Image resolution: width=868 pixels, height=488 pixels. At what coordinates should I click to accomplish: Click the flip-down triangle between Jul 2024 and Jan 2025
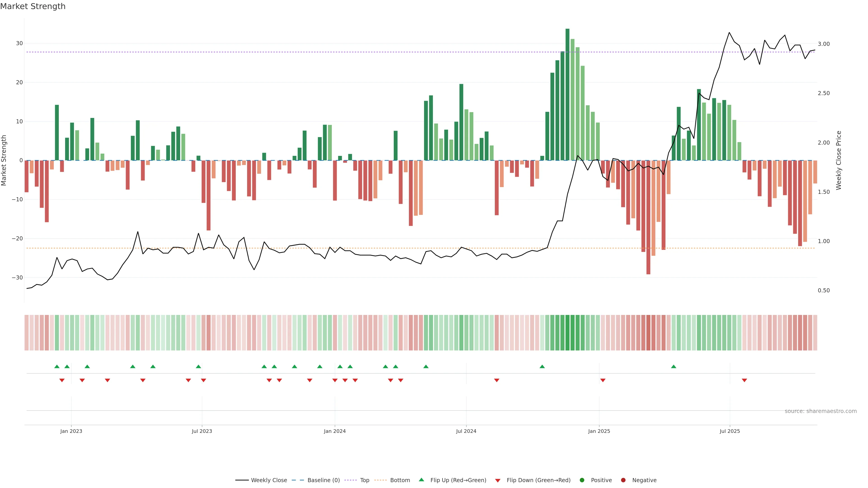pos(497,380)
